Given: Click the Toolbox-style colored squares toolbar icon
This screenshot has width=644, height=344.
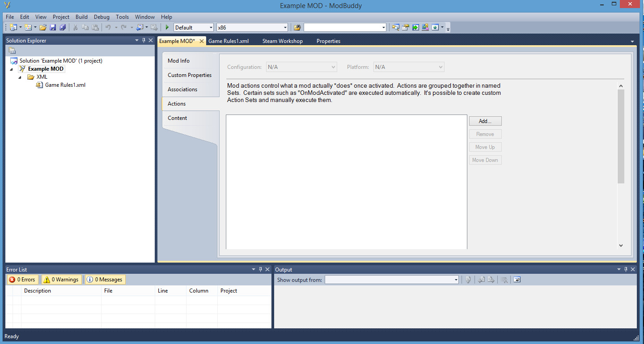Looking at the screenshot, I should click(x=425, y=27).
